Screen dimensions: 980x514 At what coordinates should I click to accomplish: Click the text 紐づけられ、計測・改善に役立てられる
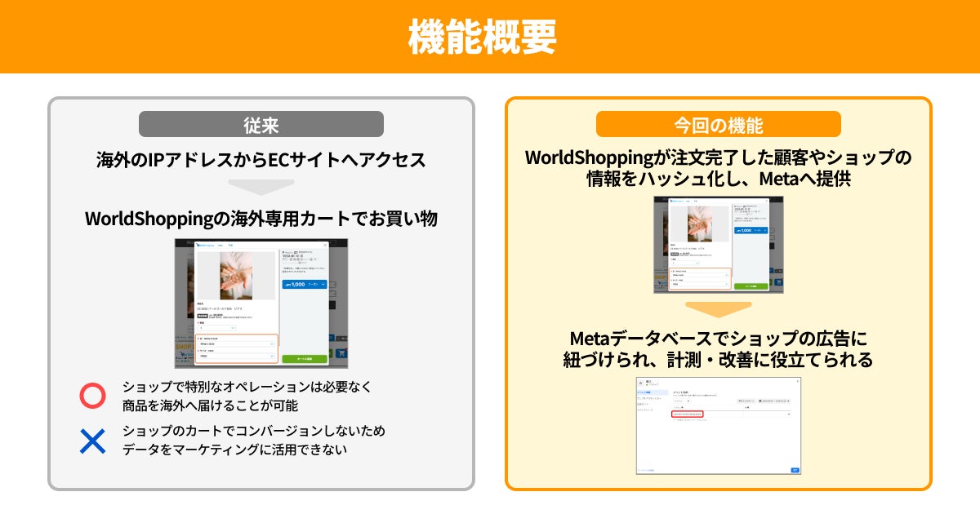[719, 359]
